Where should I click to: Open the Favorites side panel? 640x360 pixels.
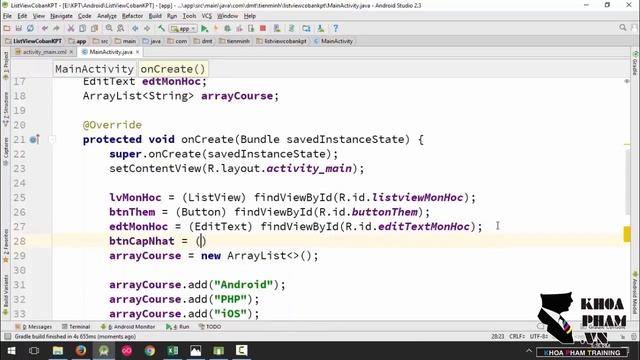pos(6,245)
